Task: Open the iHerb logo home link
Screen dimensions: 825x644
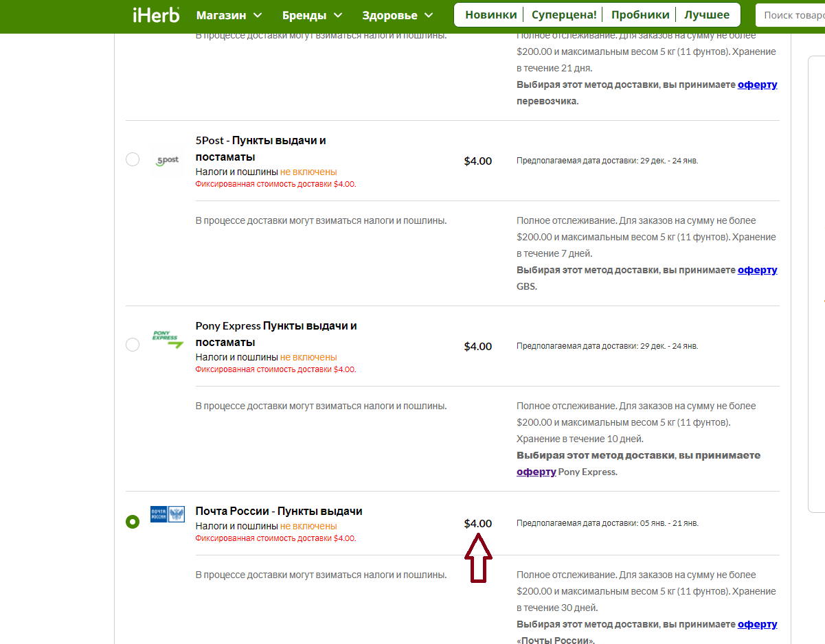Action: [156, 14]
